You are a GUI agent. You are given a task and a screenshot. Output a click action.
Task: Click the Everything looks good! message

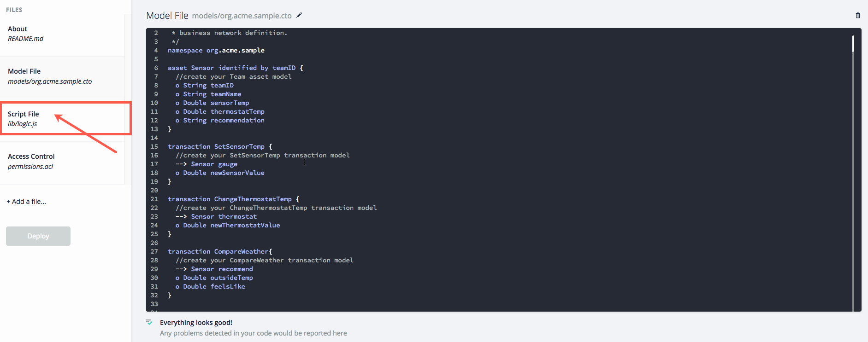pyautogui.click(x=196, y=323)
